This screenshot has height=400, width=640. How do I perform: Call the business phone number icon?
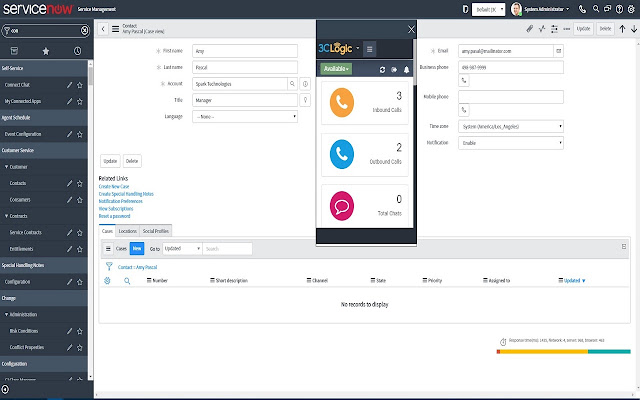[464, 80]
